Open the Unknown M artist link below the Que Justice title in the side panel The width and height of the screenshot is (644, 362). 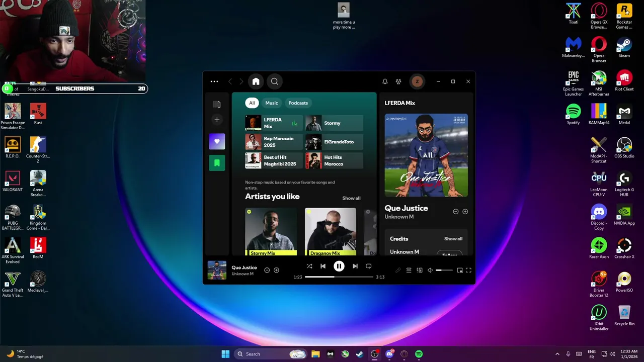[399, 217]
